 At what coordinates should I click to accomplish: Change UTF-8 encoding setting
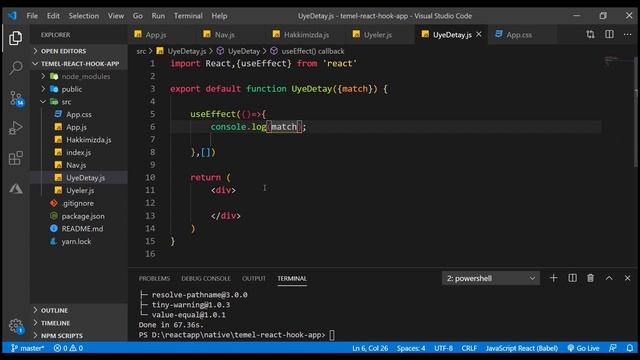coord(443,348)
